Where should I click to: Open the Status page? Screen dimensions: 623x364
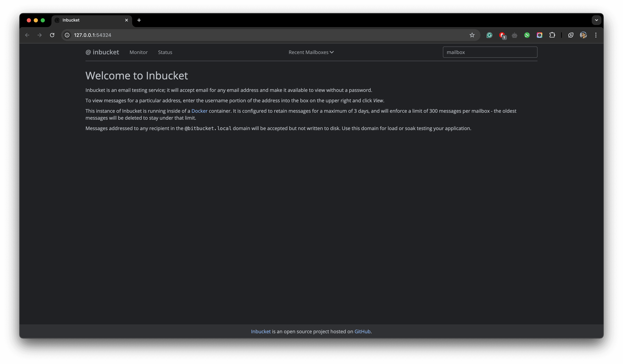pos(165,52)
